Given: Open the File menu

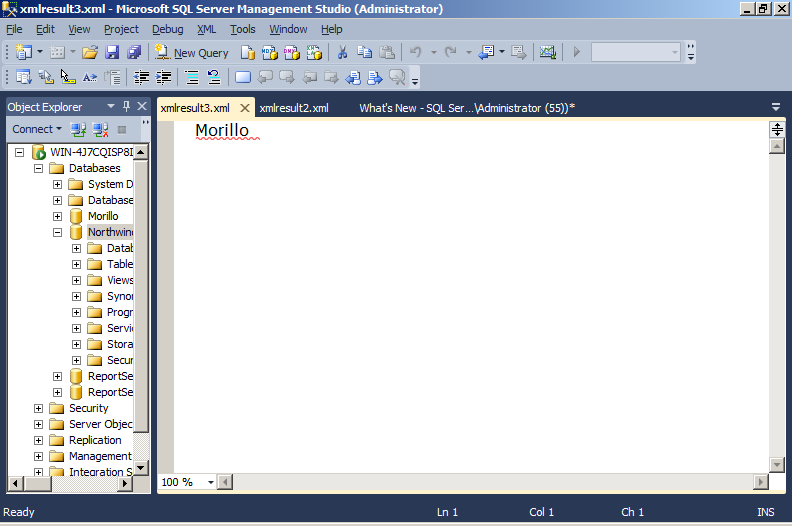Looking at the screenshot, I should coord(14,29).
